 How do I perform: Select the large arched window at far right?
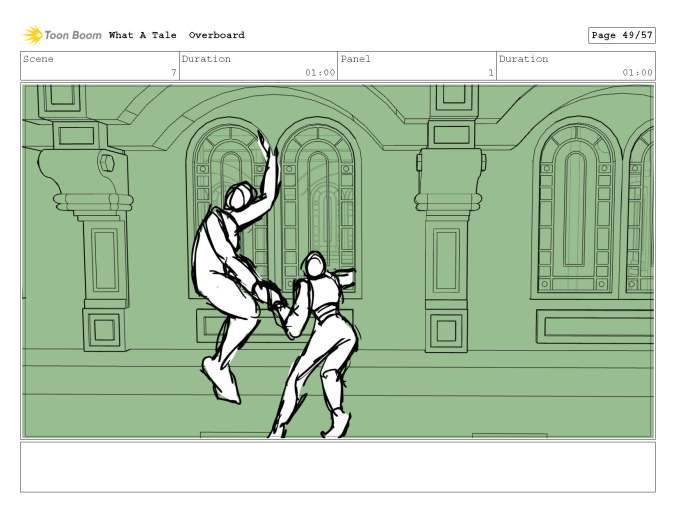[574, 210]
